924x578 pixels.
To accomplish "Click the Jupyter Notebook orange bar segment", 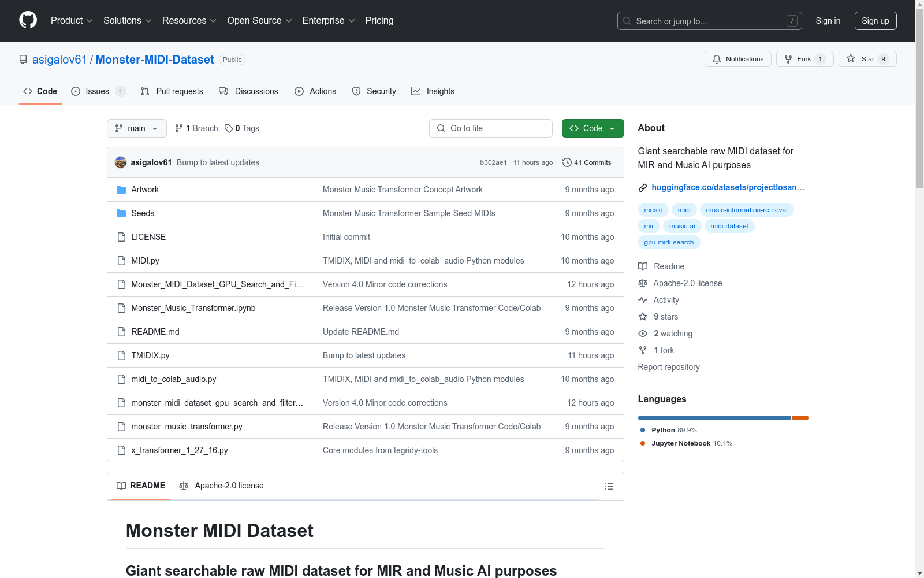I will (800, 418).
